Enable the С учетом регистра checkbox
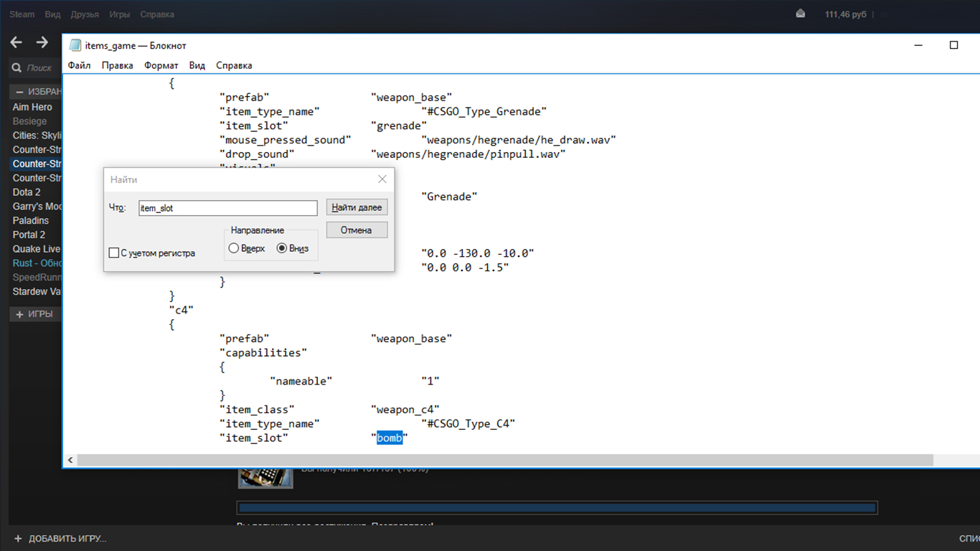 [x=113, y=253]
